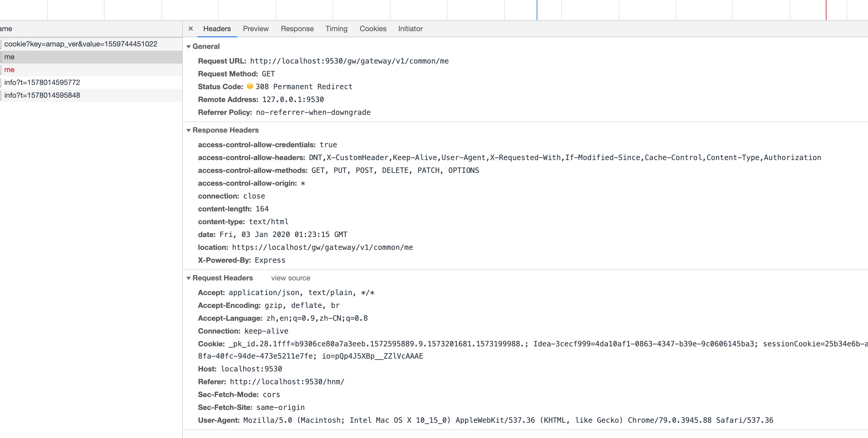The image size is (868, 438).
Task: Open the Initiator tab
Action: pyautogui.click(x=410, y=29)
